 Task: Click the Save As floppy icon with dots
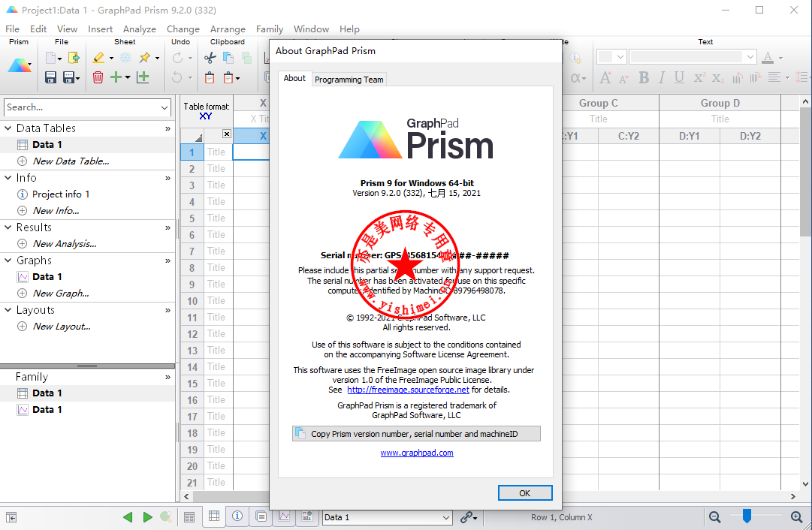click(x=69, y=77)
